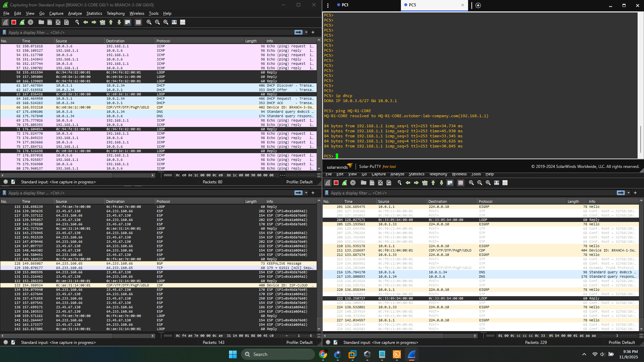Click the Windows taskbar Search box
644x362 pixels.
point(278,354)
